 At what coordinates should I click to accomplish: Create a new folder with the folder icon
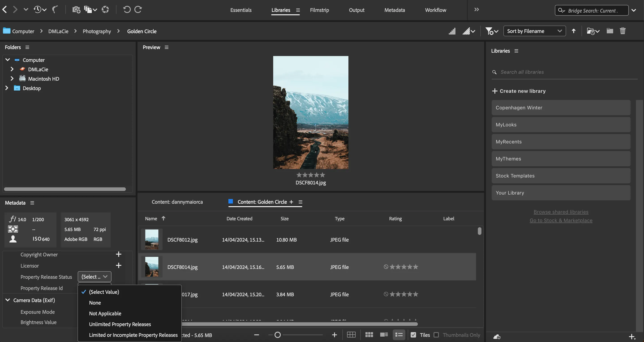tap(610, 31)
